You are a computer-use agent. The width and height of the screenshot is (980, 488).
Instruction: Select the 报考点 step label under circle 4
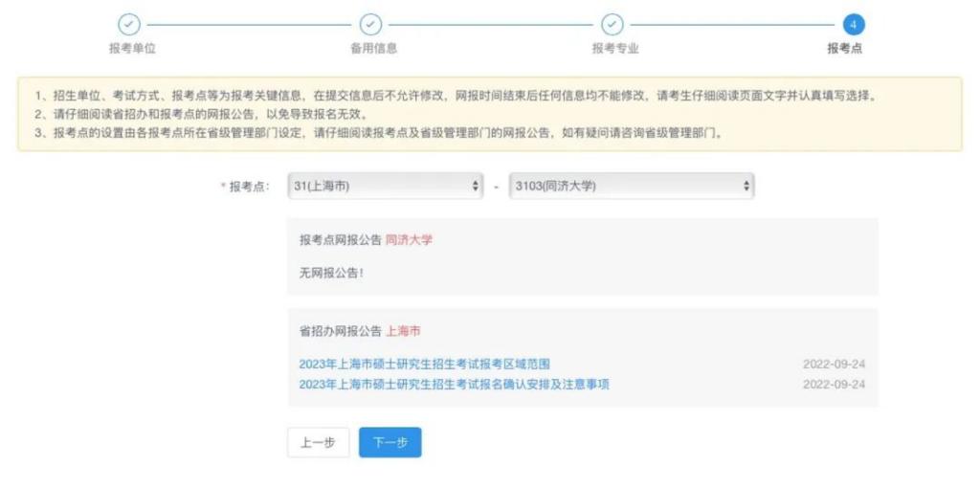[851, 48]
